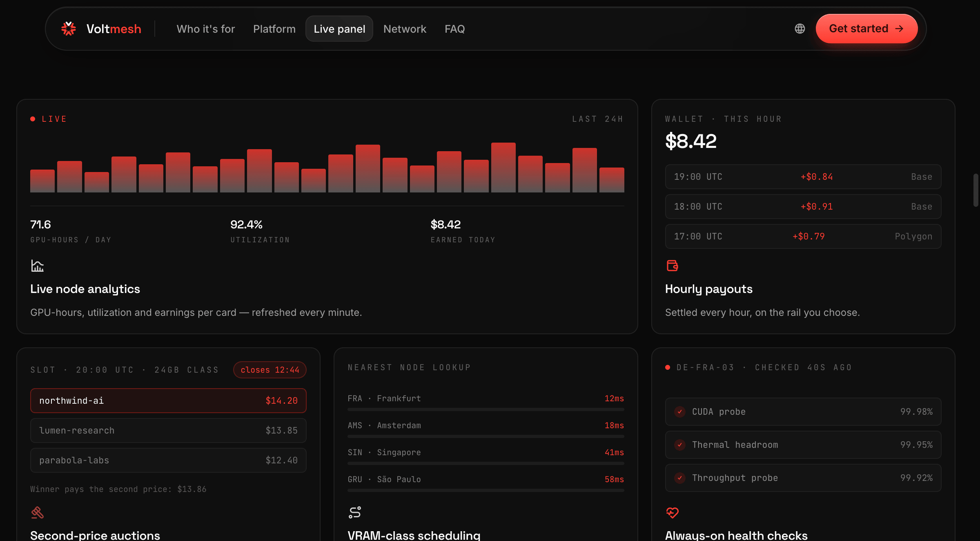Click the 17:00 UTC Polygon payout row

click(x=803, y=237)
